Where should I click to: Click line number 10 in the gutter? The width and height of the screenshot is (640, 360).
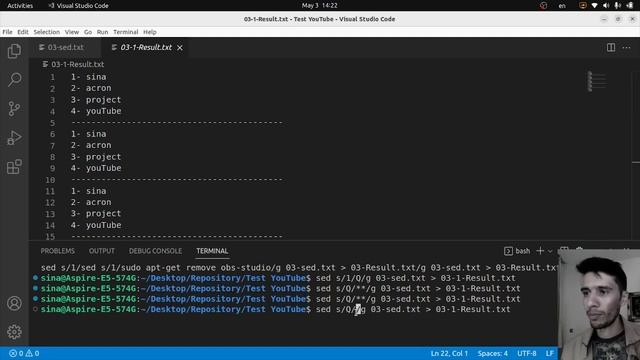click(x=50, y=180)
